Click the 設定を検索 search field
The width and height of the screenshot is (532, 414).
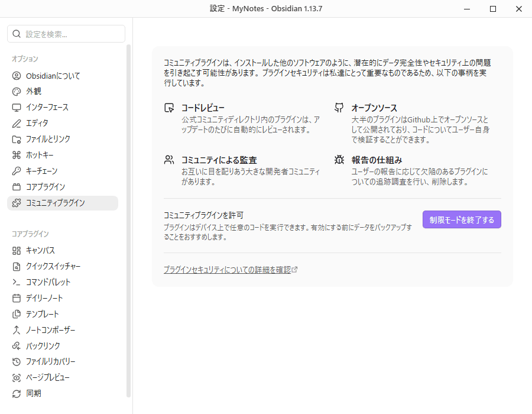[66, 34]
